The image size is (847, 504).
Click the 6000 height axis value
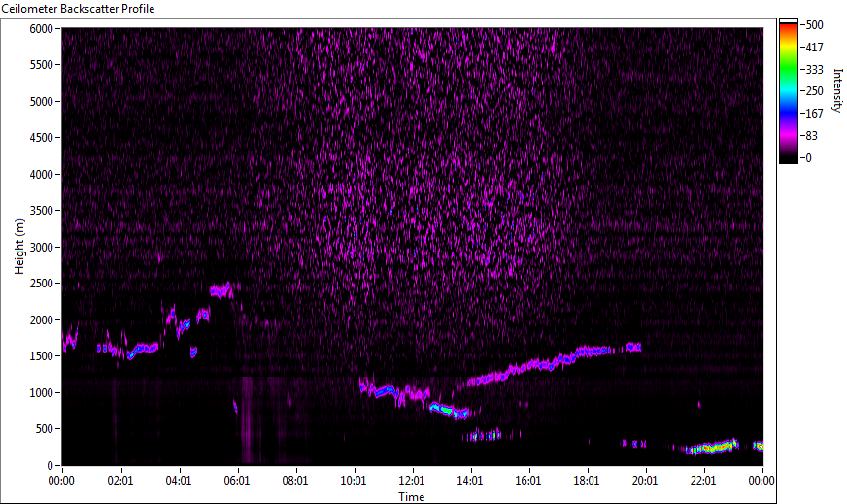coord(41,28)
